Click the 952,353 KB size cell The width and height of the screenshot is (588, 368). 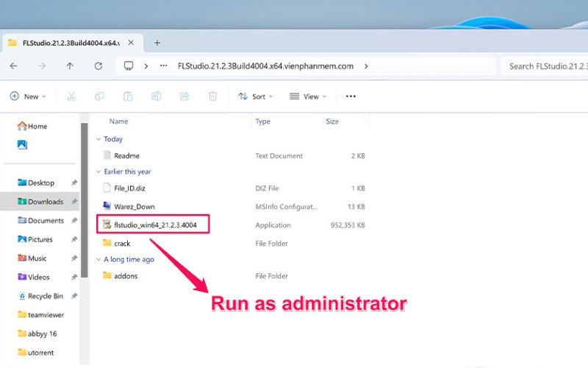coord(348,225)
